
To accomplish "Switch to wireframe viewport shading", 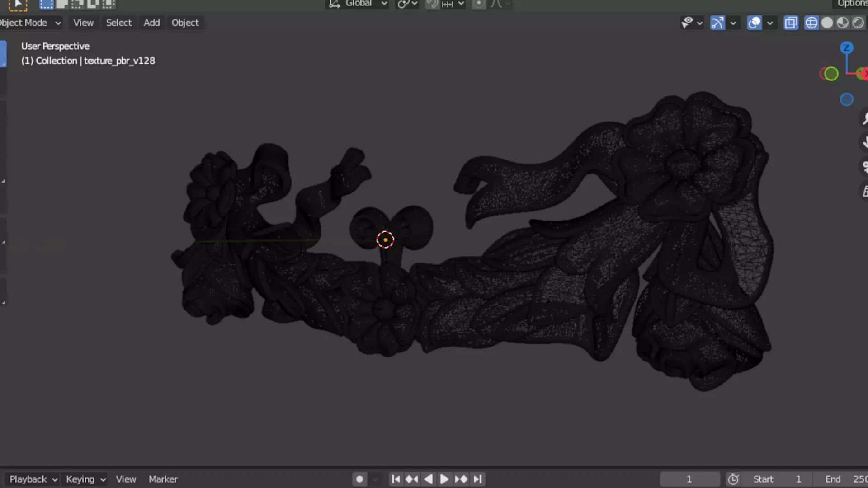I will pyautogui.click(x=811, y=23).
